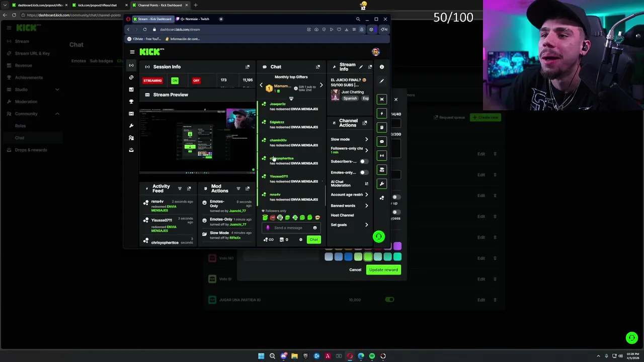Select the Stream icon in the Opera window sidebar
The image size is (644, 362).
click(x=131, y=65)
